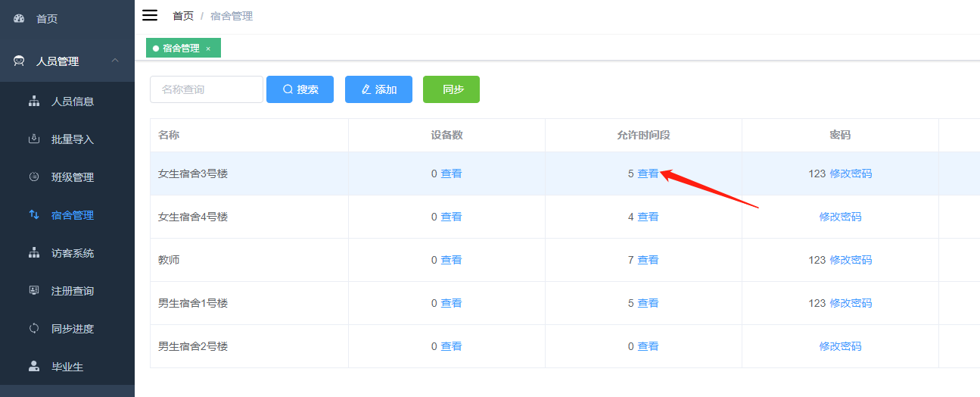Click the green 同步 button
The height and width of the screenshot is (397, 980).
click(451, 89)
